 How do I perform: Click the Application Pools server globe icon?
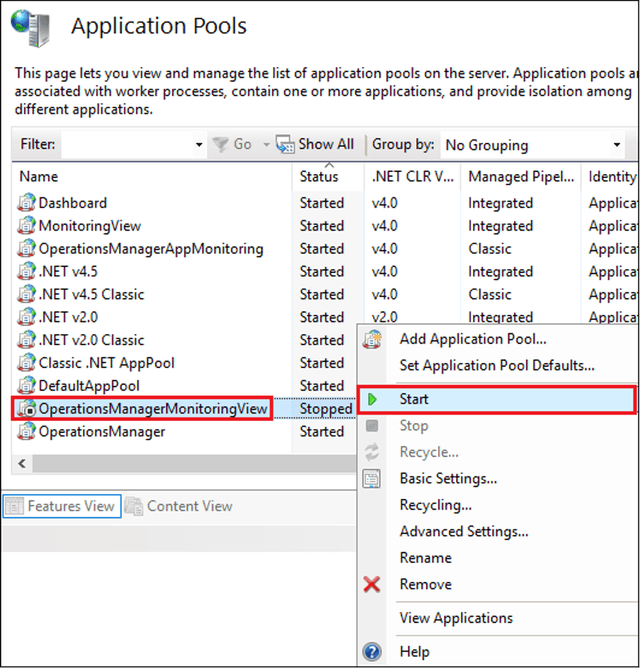[31, 28]
